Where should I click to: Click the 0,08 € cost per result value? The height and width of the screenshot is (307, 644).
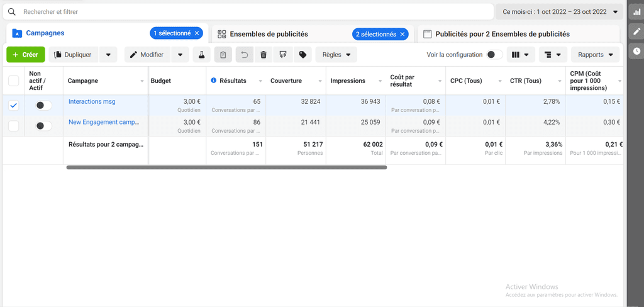point(431,101)
